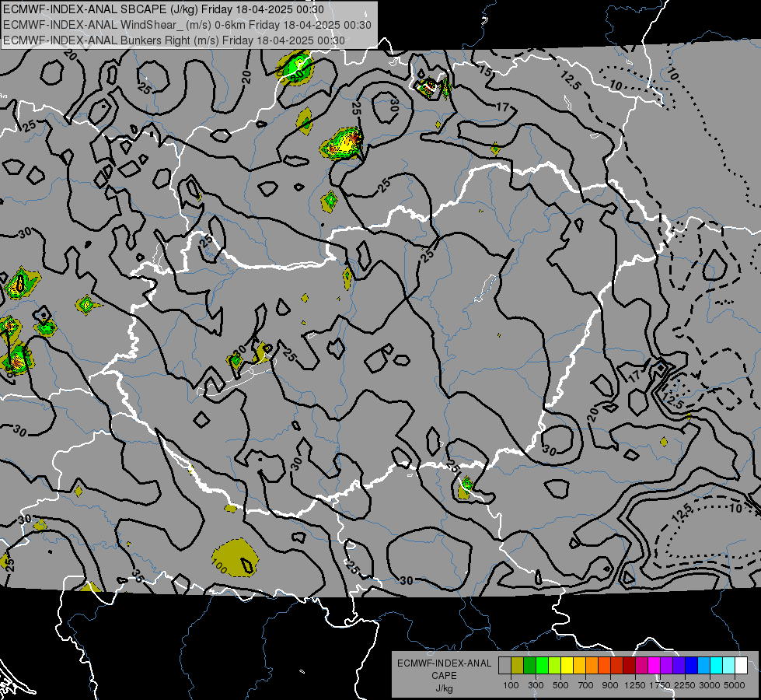Select the fuchsia magenta legend swatch
The width and height of the screenshot is (761, 700).
(x=655, y=666)
